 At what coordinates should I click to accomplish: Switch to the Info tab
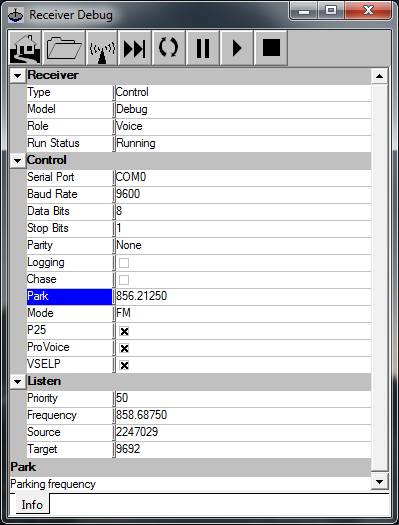(32, 505)
